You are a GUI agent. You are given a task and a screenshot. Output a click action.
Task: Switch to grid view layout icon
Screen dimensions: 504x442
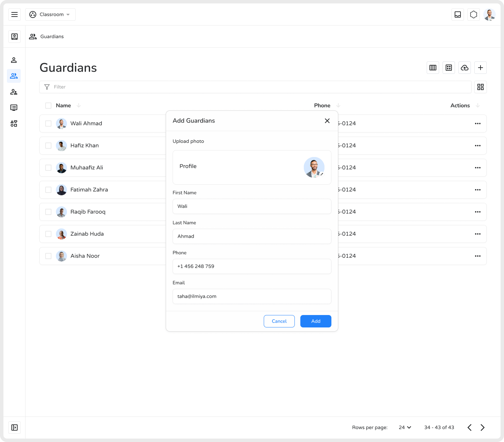click(x=481, y=87)
